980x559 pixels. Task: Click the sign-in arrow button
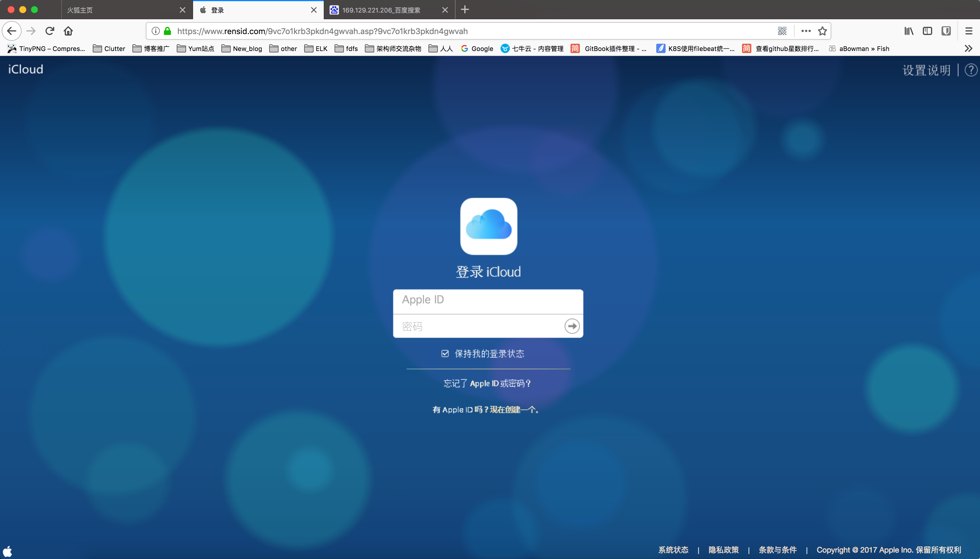tap(572, 326)
